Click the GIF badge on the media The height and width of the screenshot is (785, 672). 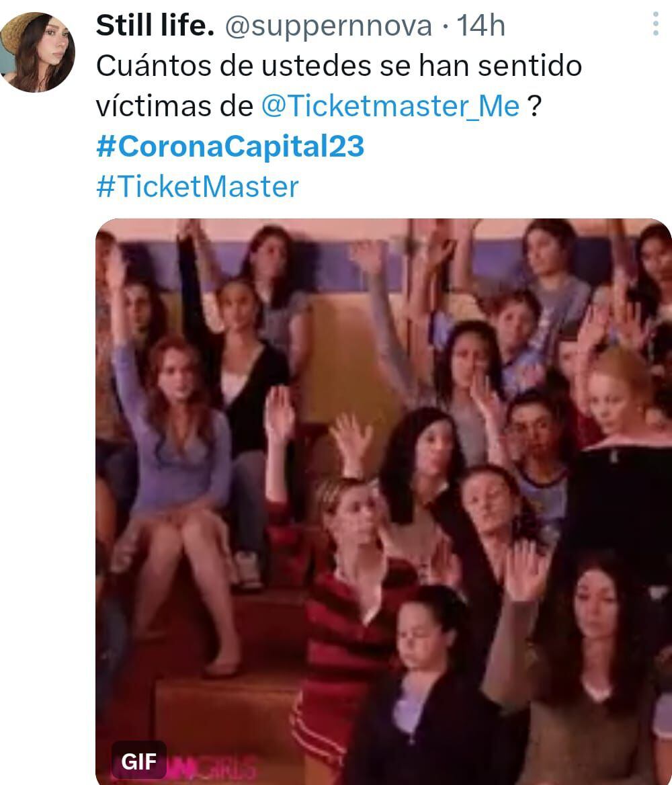138,761
